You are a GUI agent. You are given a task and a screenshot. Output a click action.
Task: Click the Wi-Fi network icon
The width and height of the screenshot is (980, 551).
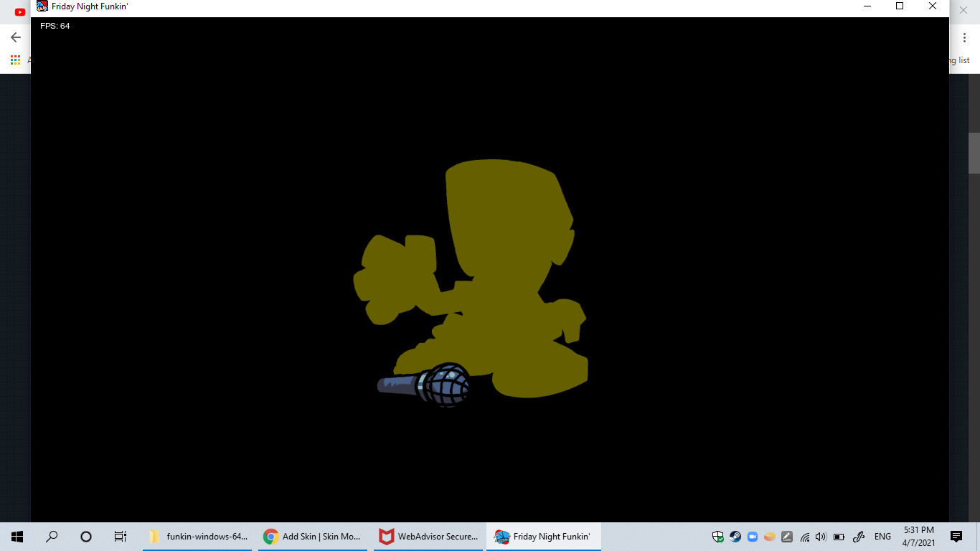click(x=804, y=537)
